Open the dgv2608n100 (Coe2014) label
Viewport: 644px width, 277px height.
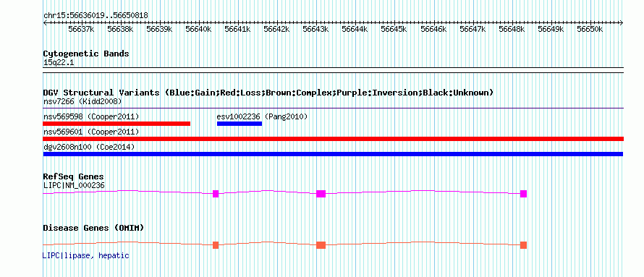pos(89,147)
